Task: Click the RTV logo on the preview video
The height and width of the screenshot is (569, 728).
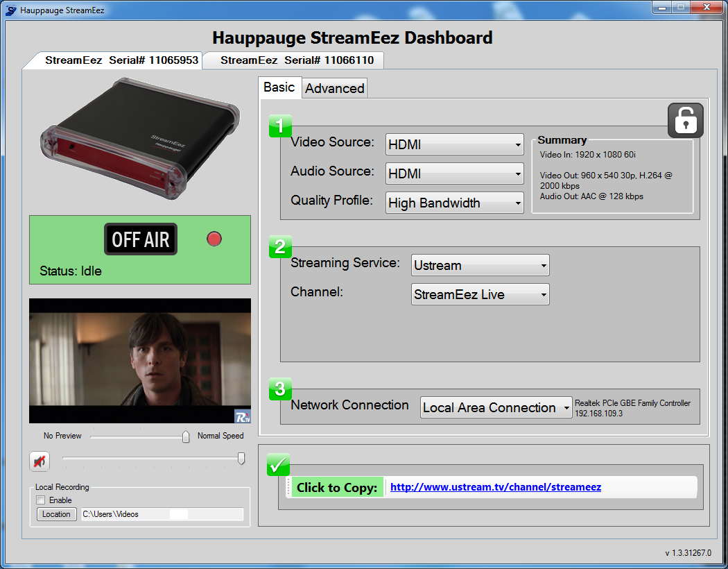Action: click(x=242, y=416)
